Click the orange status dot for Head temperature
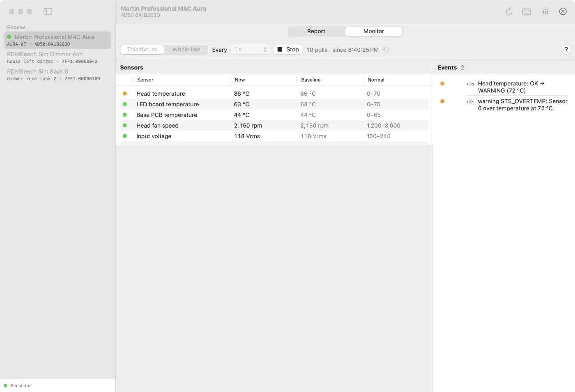This screenshot has width=575, height=392. 125,94
